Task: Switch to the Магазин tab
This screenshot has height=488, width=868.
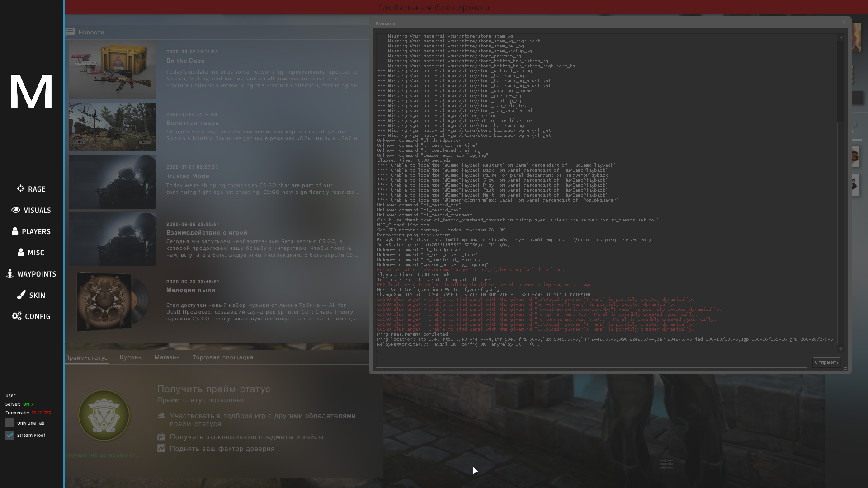Action: [167, 357]
